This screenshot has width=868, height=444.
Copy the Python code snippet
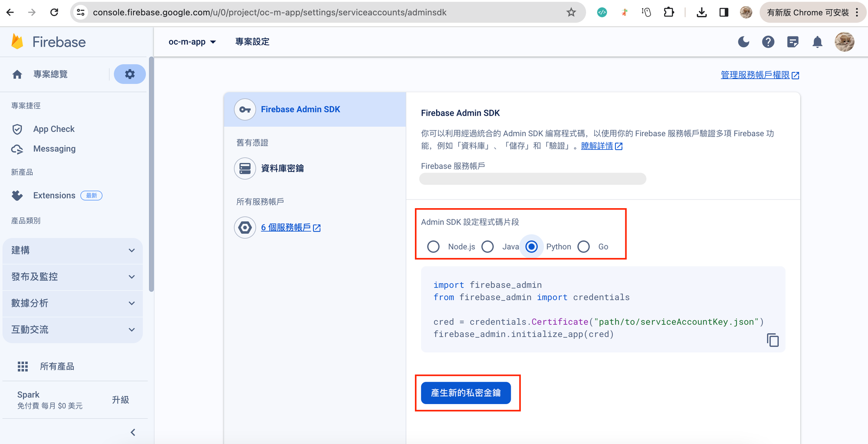coord(773,340)
